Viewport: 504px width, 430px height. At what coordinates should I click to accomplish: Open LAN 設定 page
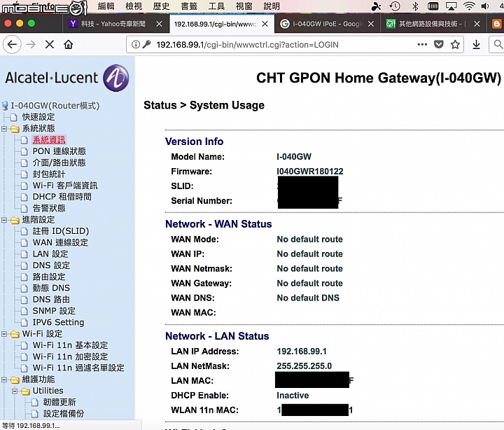[x=50, y=254]
